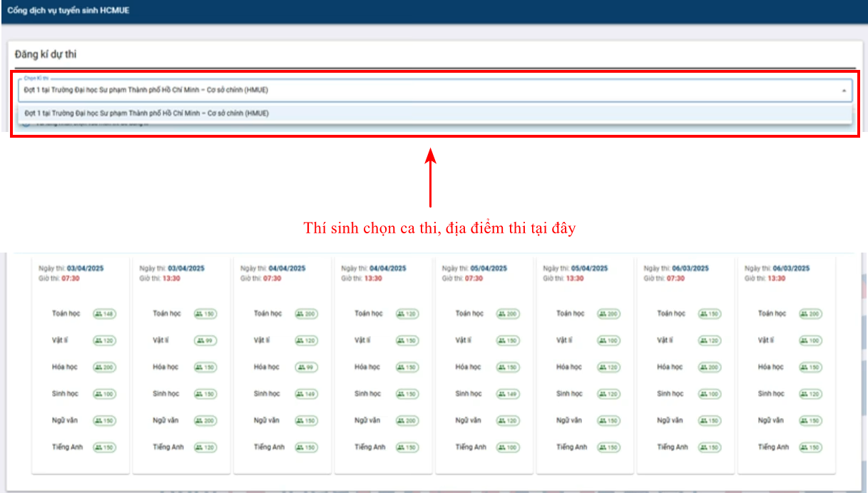This screenshot has height=493, width=868.
Task: Click Vật lí 100-seat badge, 06/03/2025 13:30 card
Action: click(811, 340)
